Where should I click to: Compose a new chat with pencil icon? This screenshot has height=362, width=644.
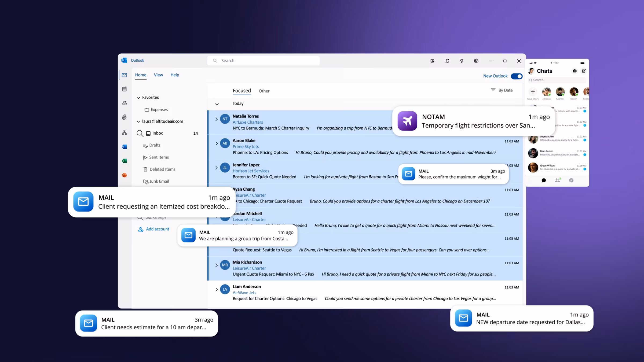tap(584, 71)
